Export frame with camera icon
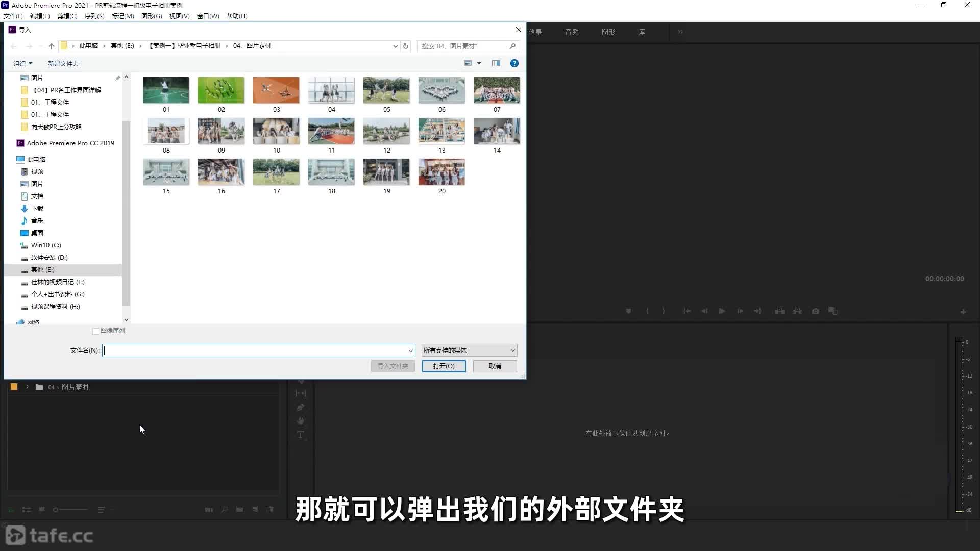This screenshot has width=980, height=551. click(x=816, y=311)
